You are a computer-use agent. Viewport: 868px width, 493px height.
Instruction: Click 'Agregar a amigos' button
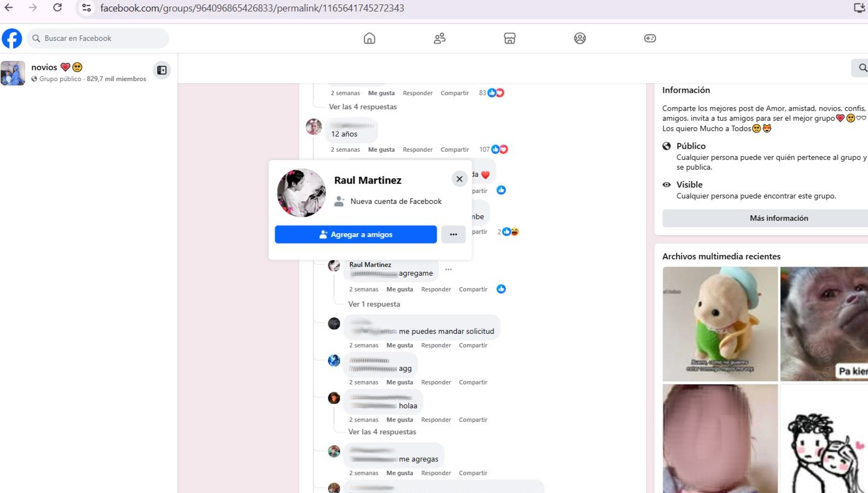click(x=356, y=235)
